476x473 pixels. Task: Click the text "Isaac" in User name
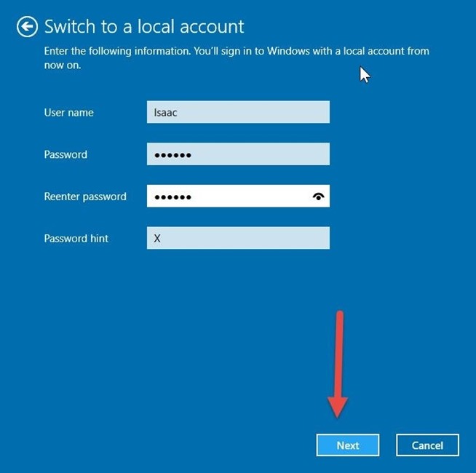(x=165, y=113)
